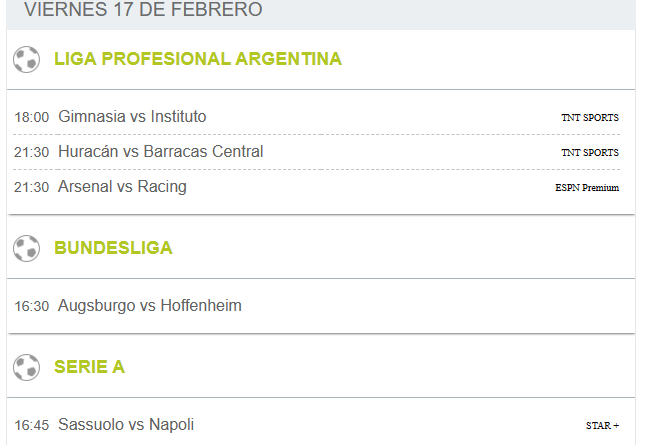The height and width of the screenshot is (445, 645).
Task: Click the STAR + channel label
Action: pyautogui.click(x=602, y=425)
